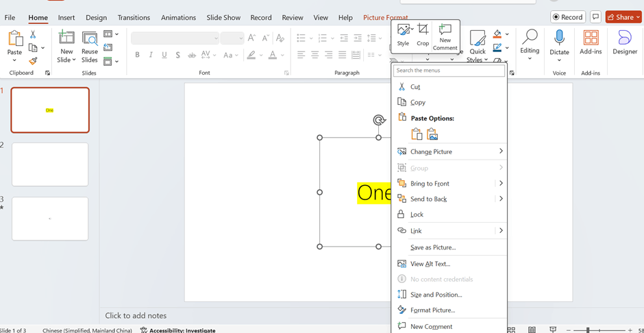Click the Share button
The width and height of the screenshot is (644, 333).
click(623, 17)
